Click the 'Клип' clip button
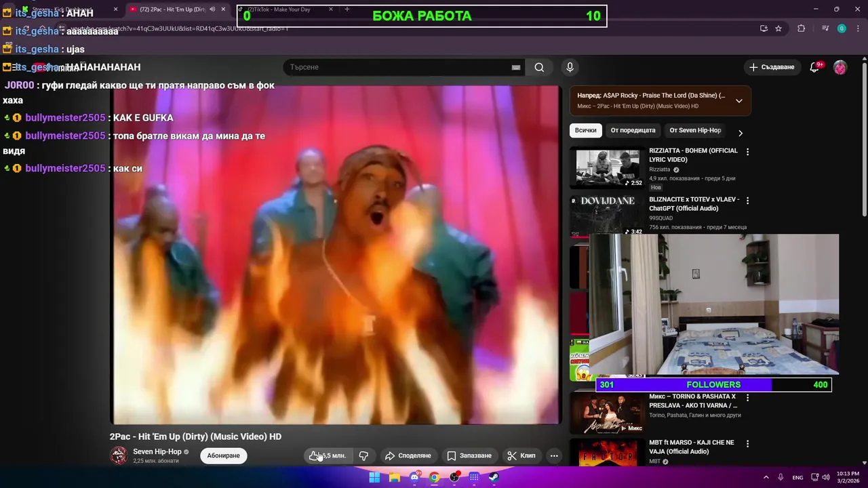The height and width of the screenshot is (488, 868). pyautogui.click(x=521, y=455)
